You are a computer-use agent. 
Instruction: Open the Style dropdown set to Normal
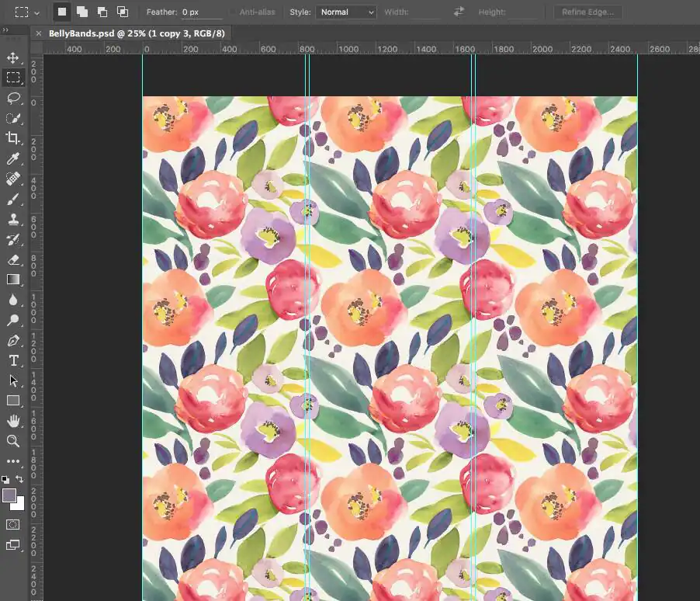pyautogui.click(x=346, y=12)
